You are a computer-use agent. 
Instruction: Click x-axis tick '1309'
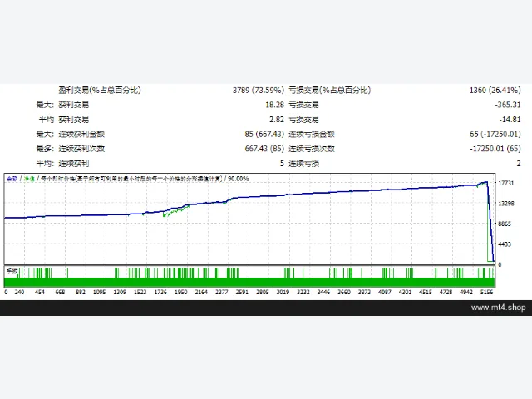(x=120, y=292)
